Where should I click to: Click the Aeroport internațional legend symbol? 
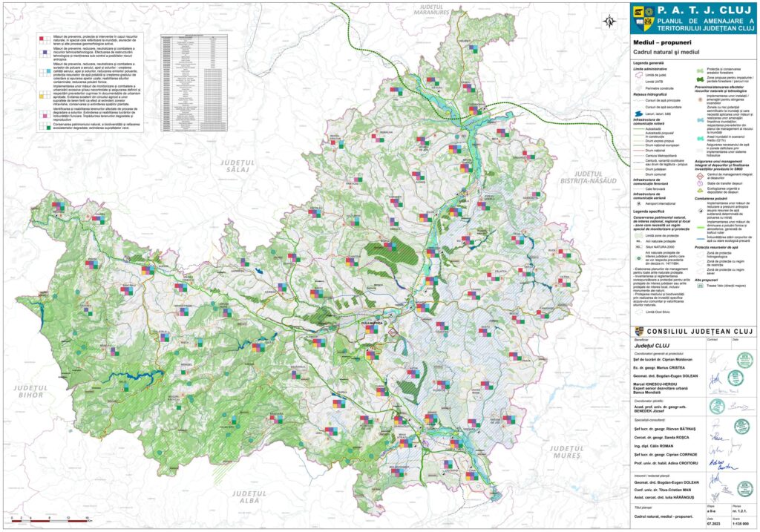(640, 202)
